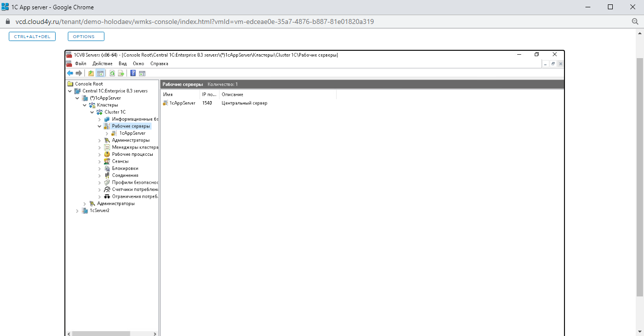Expand the 1cServer2 tree node
The image size is (644, 336).
coord(78,210)
